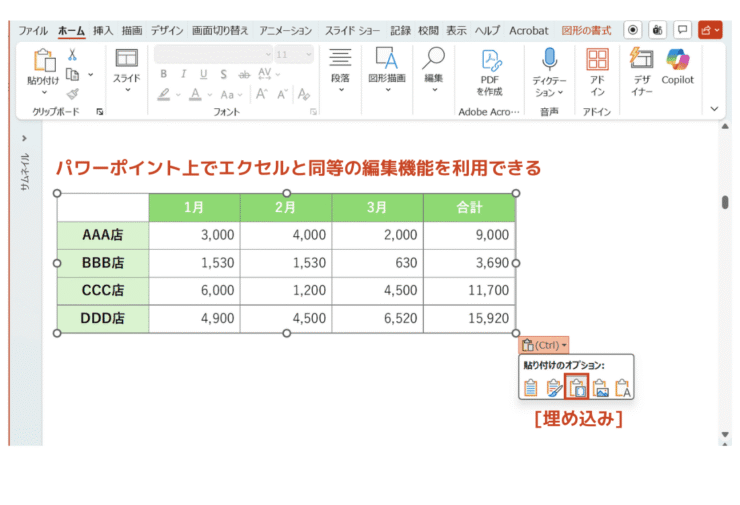Choose paste option keep source formatting

pyautogui.click(x=554, y=388)
